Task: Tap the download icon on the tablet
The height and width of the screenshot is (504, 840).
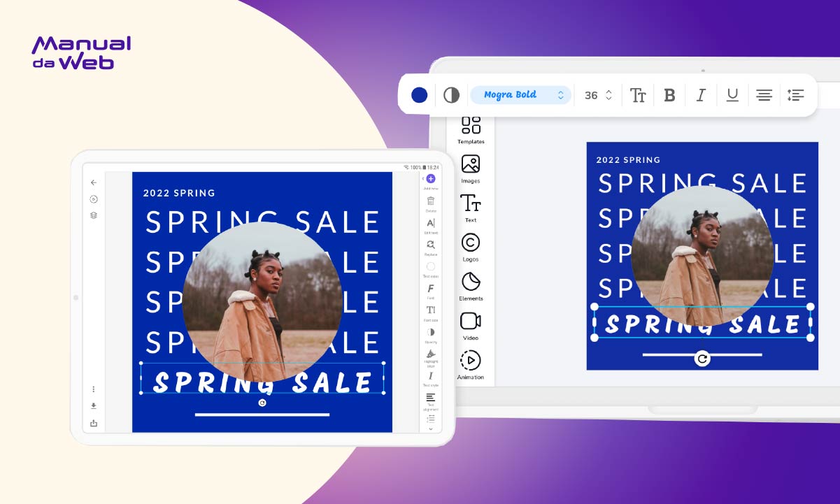Action: pos(94,406)
